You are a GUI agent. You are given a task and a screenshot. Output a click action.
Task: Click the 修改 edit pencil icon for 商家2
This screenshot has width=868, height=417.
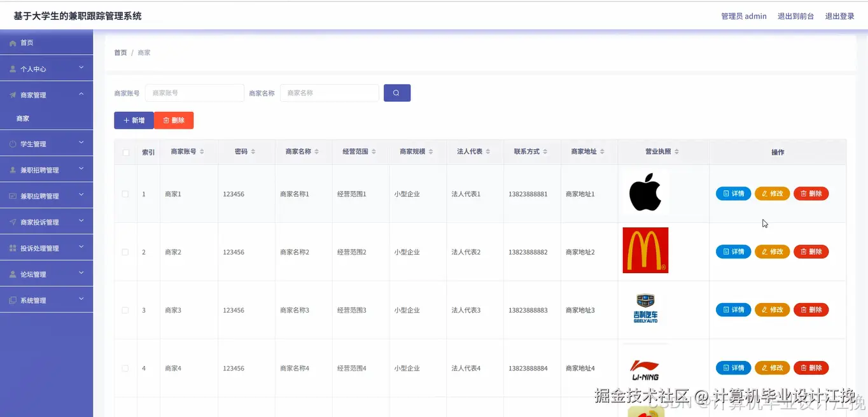click(x=766, y=251)
